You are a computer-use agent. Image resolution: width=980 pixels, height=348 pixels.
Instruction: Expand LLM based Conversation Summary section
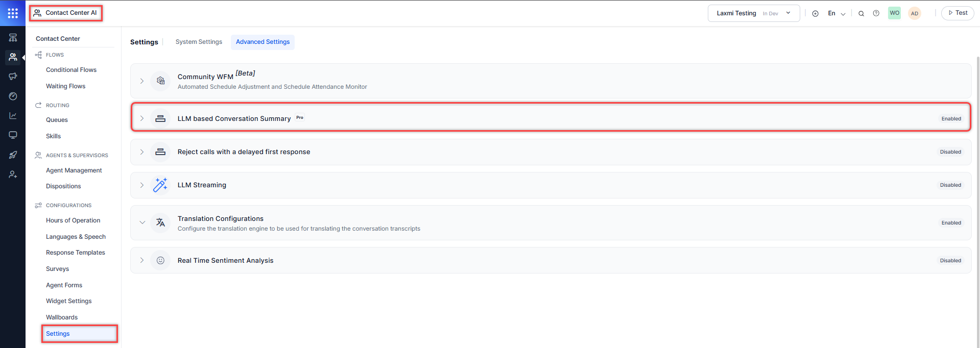[142, 118]
